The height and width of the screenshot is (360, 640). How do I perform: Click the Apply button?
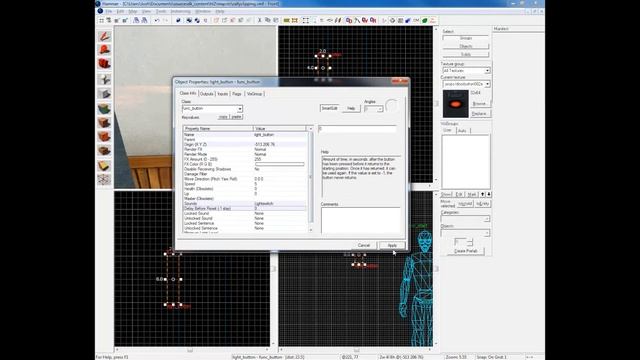[x=392, y=246]
